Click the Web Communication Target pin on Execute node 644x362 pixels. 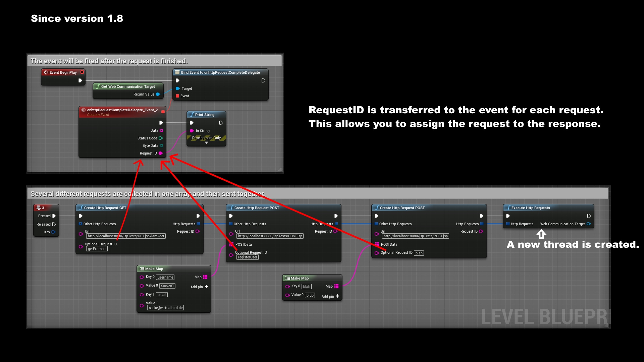[x=589, y=224]
